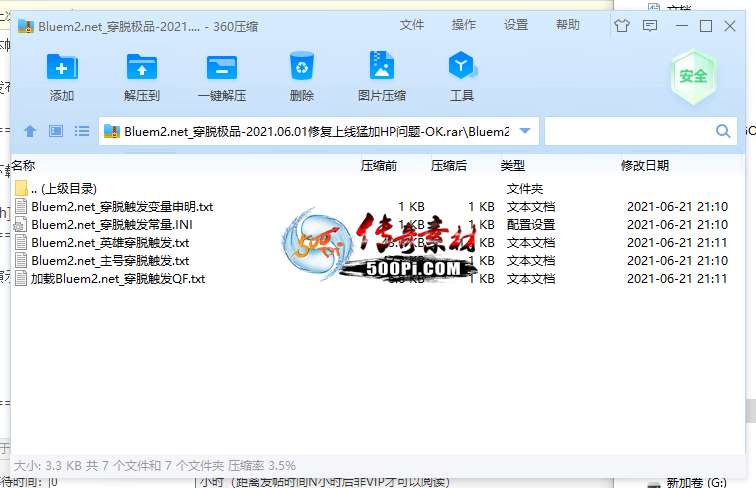Click 新加卷 (G:) in background window
The width and height of the screenshot is (756, 488).
tap(696, 482)
